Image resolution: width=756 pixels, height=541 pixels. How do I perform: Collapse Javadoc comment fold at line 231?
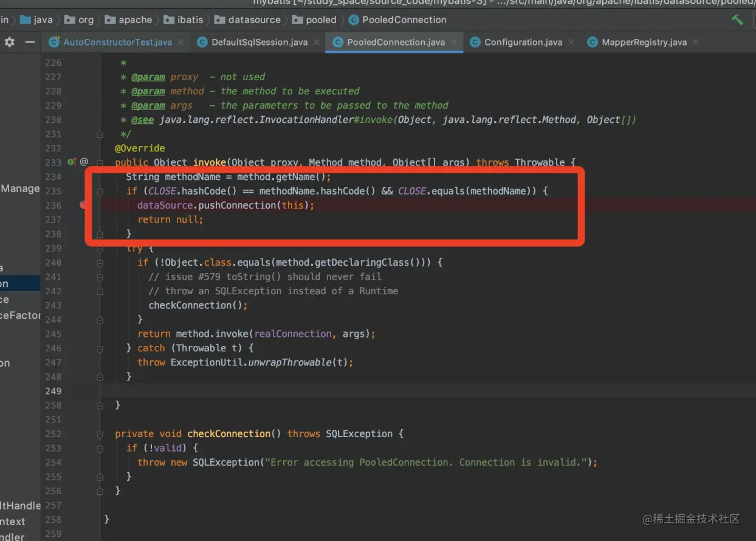coord(100,134)
